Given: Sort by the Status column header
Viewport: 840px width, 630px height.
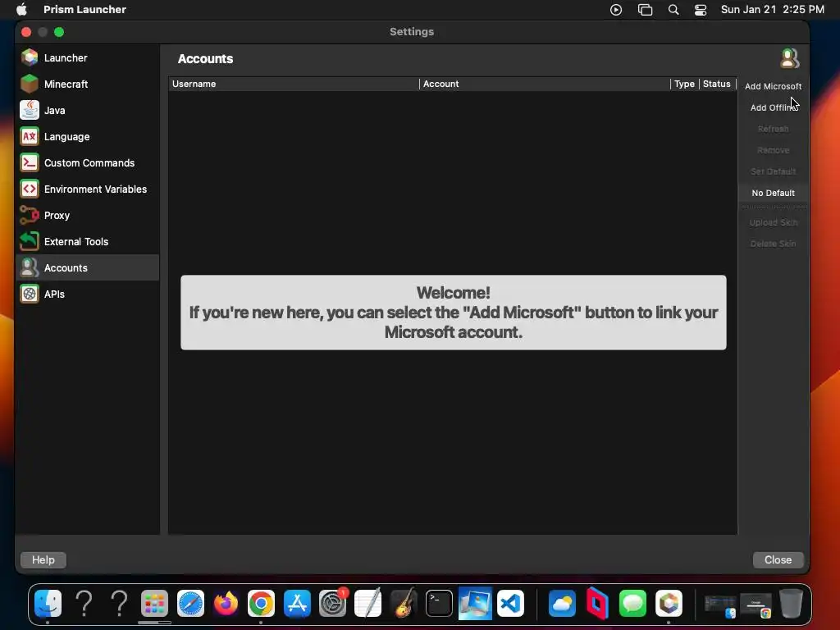Looking at the screenshot, I should (717, 84).
